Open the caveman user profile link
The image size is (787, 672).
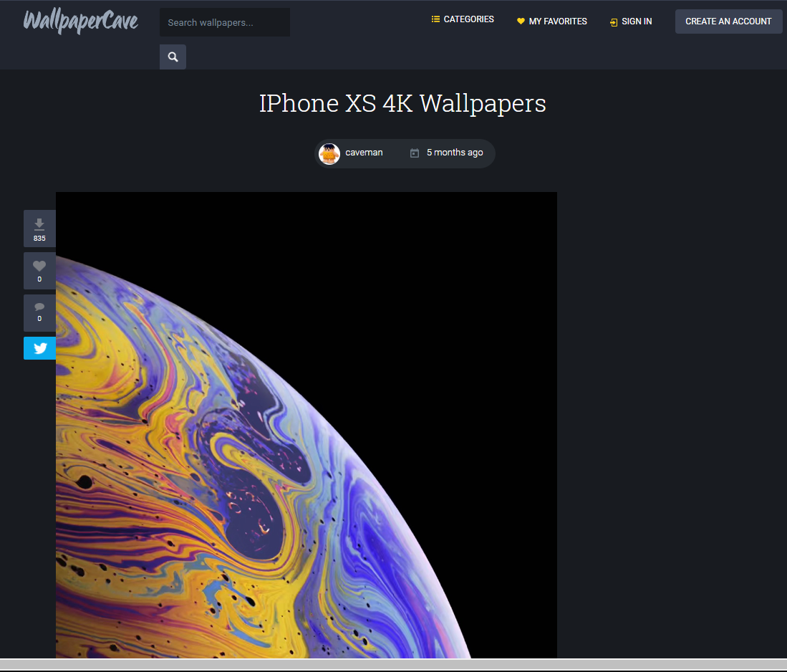pos(364,153)
